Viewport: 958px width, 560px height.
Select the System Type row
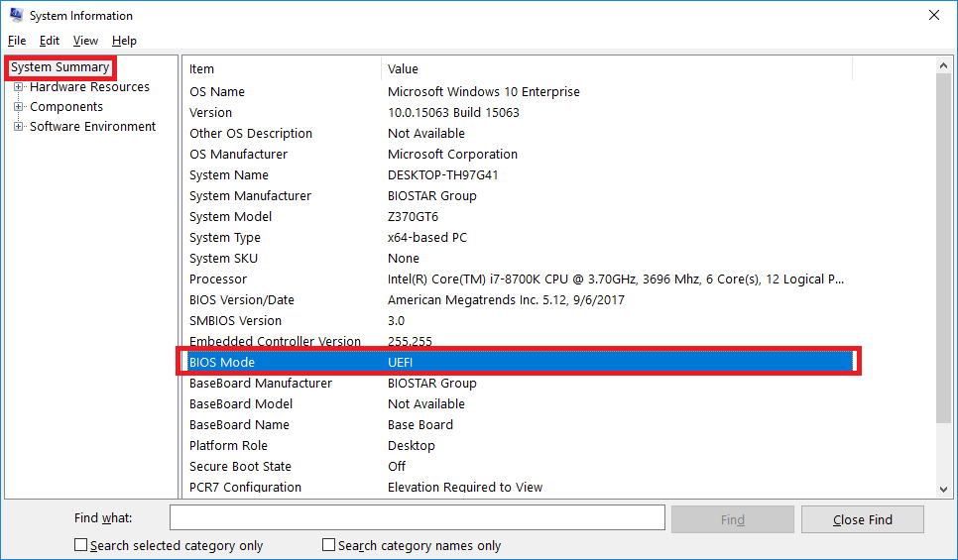pyautogui.click(x=520, y=237)
